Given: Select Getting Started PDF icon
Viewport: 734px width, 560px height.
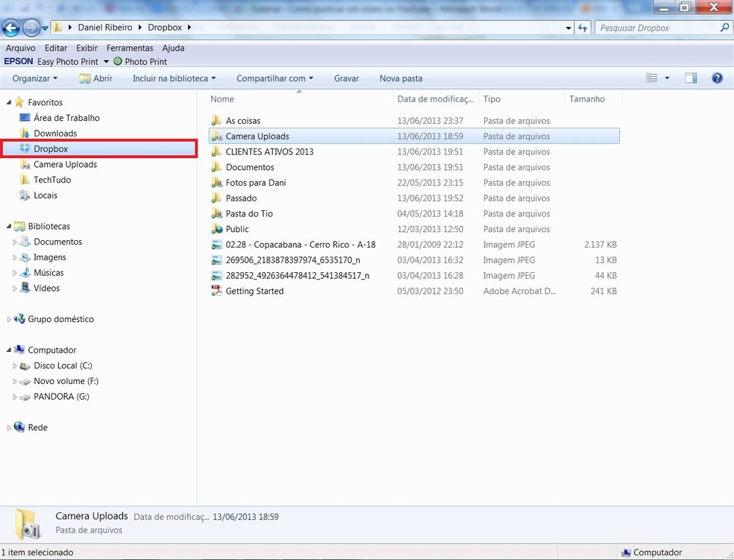Looking at the screenshot, I should point(216,291).
